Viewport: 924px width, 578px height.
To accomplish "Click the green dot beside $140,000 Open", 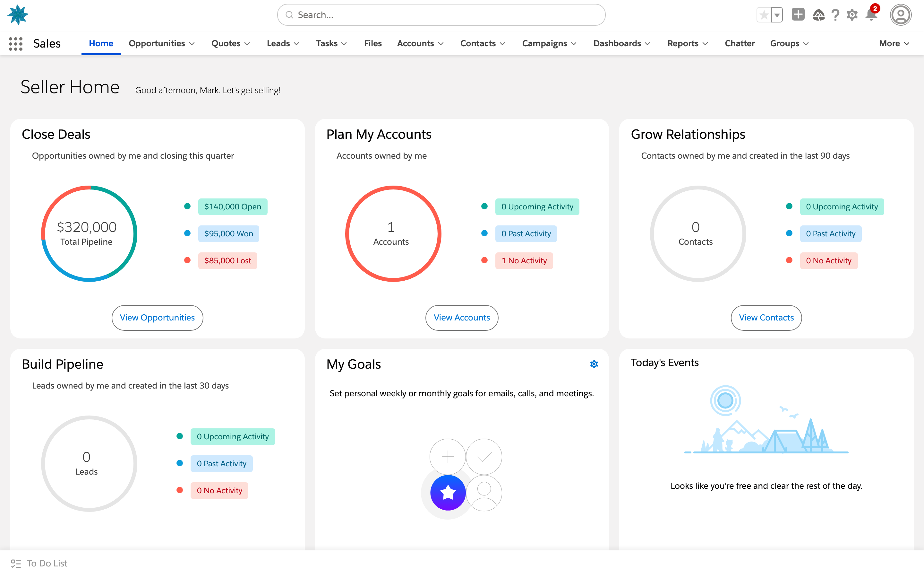I will pyautogui.click(x=187, y=206).
